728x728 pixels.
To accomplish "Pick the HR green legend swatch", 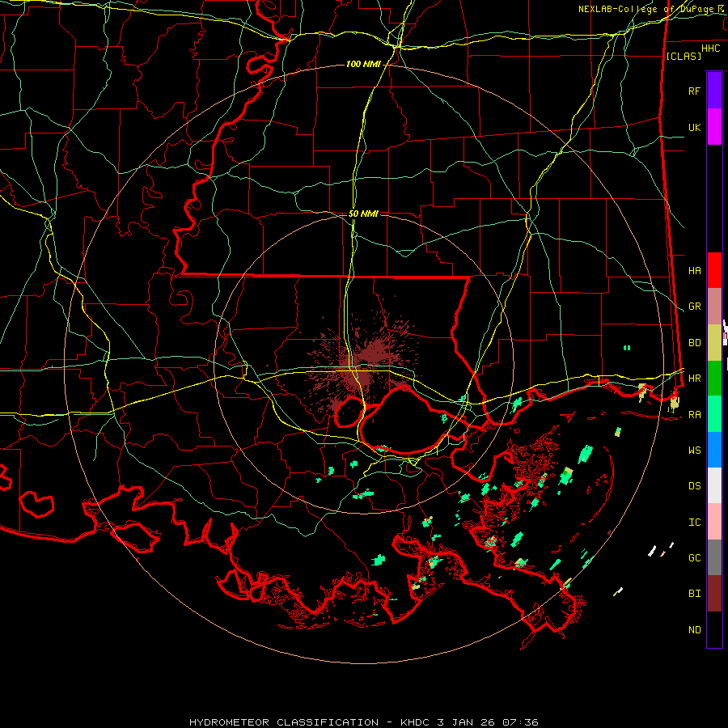I will [x=714, y=379].
